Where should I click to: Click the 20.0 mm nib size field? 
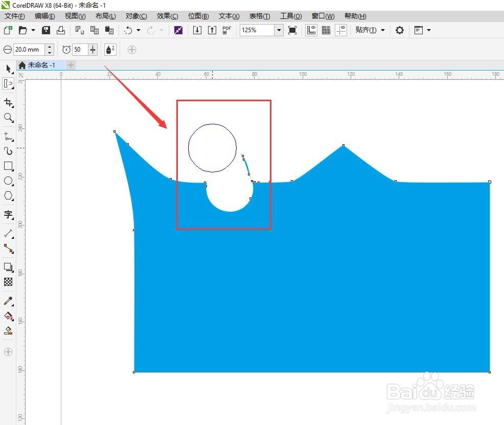coord(29,50)
